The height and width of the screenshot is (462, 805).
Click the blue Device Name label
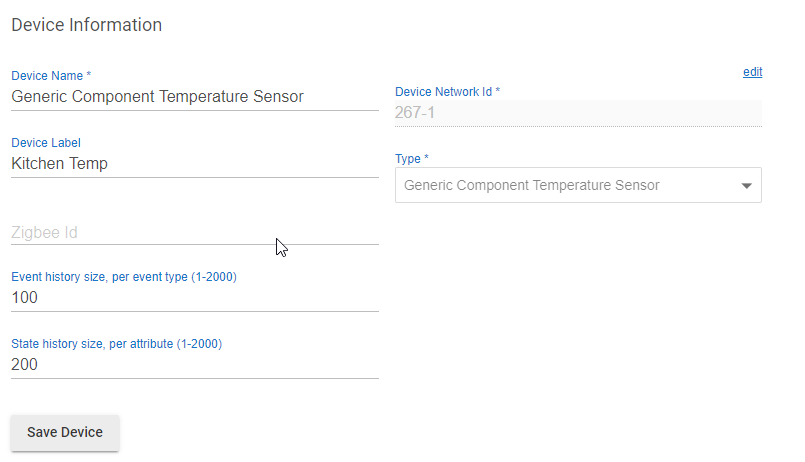51,76
